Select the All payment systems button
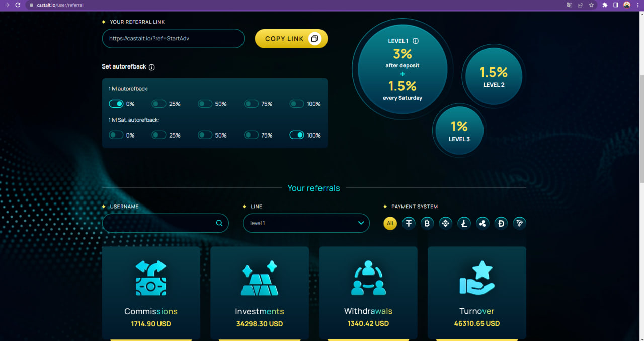 pyautogui.click(x=390, y=223)
